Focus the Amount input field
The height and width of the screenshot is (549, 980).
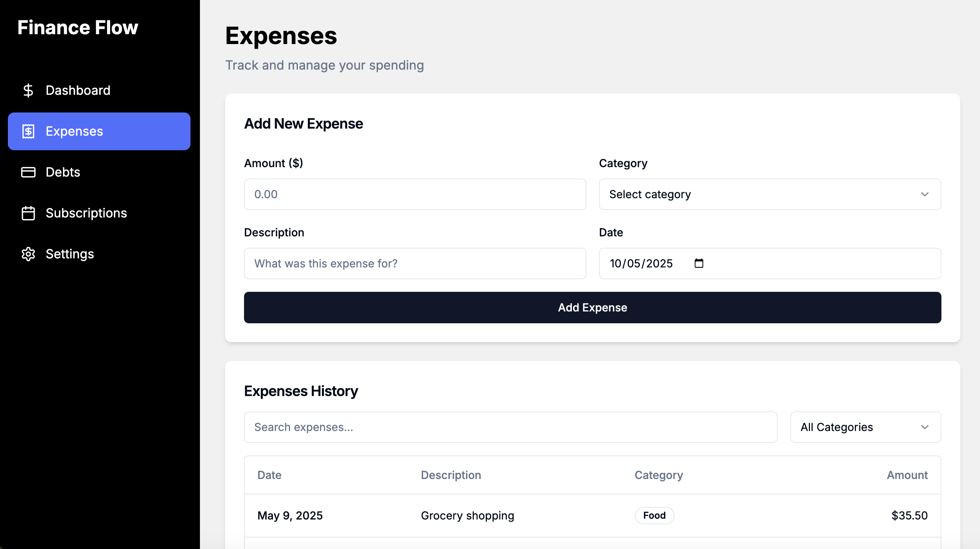pos(415,194)
